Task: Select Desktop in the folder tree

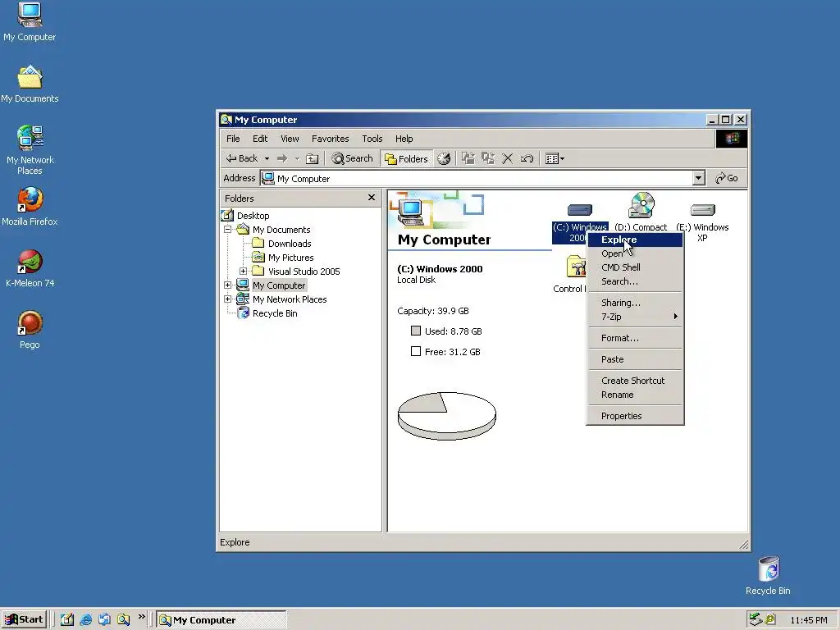Action: pos(253,216)
